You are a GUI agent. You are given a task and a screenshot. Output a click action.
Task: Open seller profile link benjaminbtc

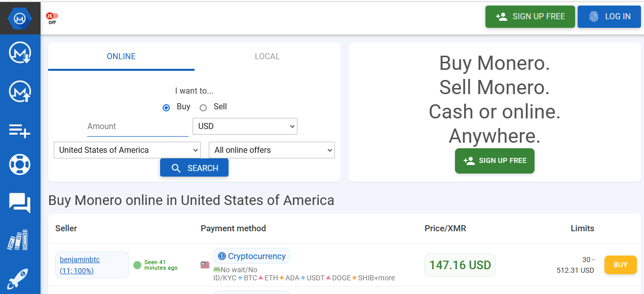80,260
